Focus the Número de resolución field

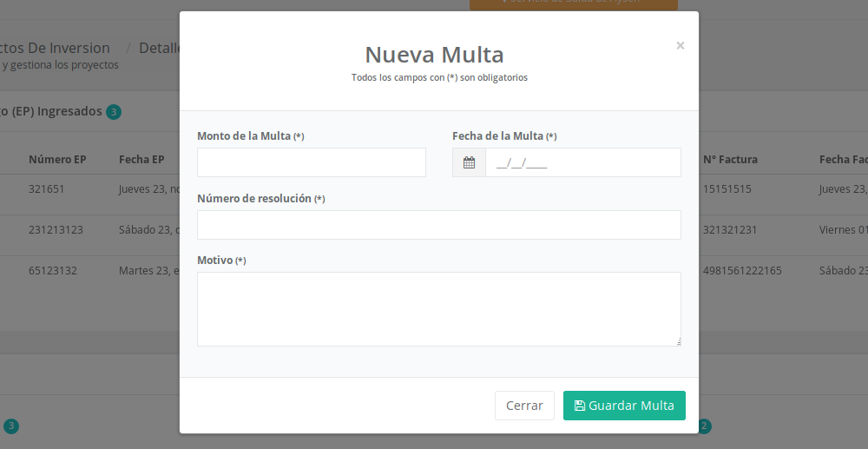tap(438, 225)
